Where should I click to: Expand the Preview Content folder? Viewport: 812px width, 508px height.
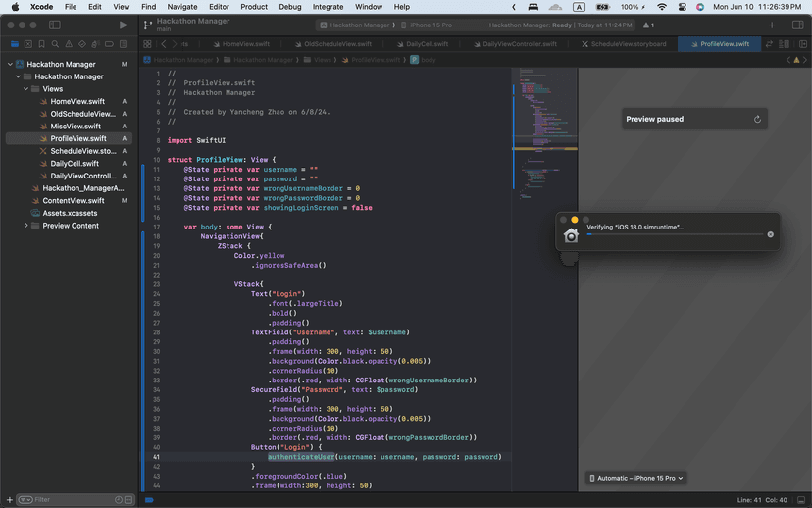click(25, 226)
